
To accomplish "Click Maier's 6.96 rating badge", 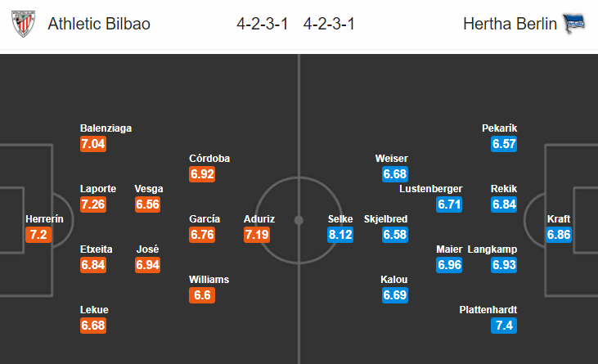I will [x=449, y=265].
